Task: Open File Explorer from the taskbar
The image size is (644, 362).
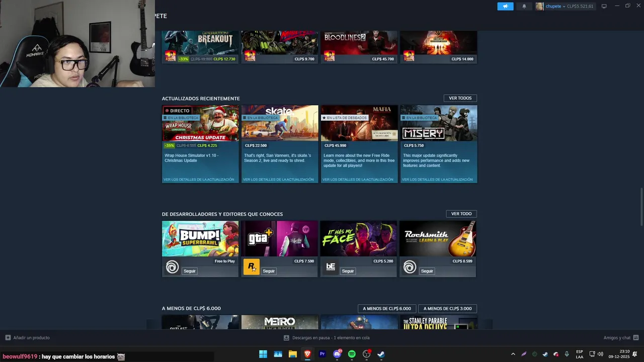Action: (292, 354)
